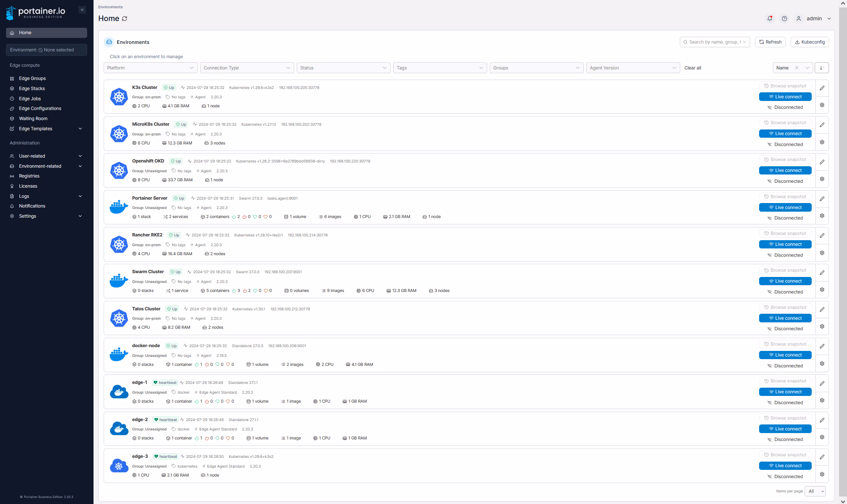Click the Environments breadcrumb link
The width and height of the screenshot is (847, 504).
pyautogui.click(x=110, y=7)
